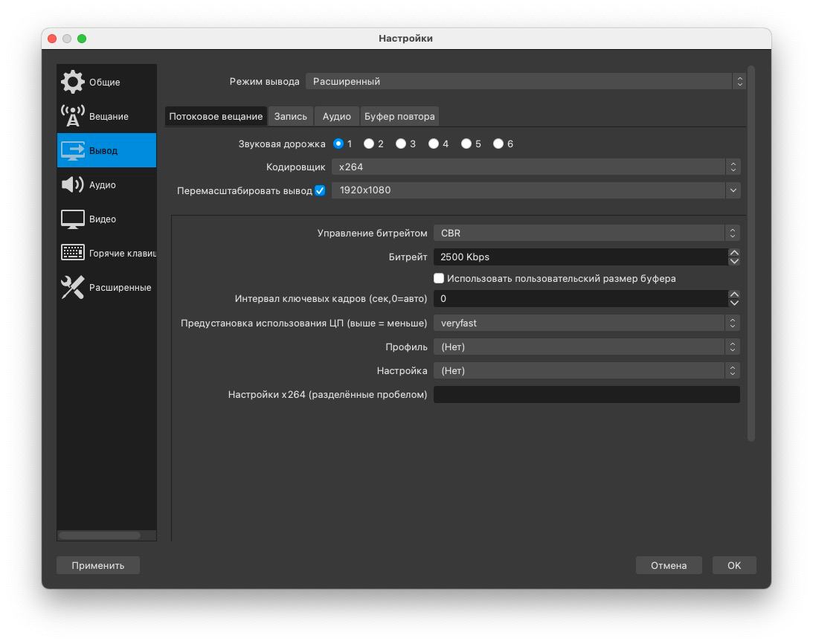Click the Битрейт 2500 Kbps field

click(581, 257)
